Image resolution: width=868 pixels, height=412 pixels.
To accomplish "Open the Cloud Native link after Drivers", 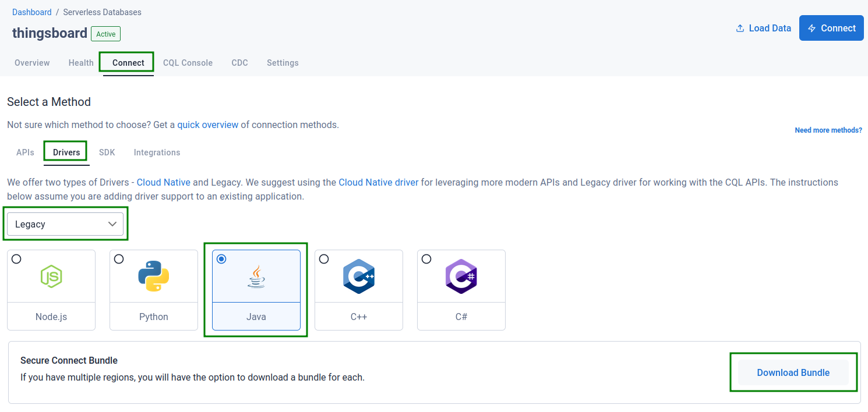I will [164, 182].
